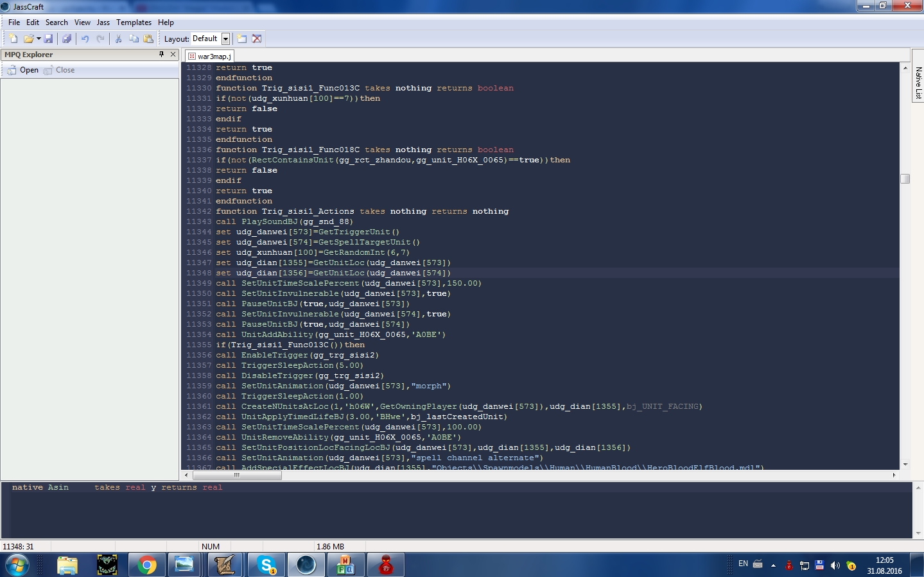
Task: Open Skype from the taskbar
Action: (x=266, y=565)
